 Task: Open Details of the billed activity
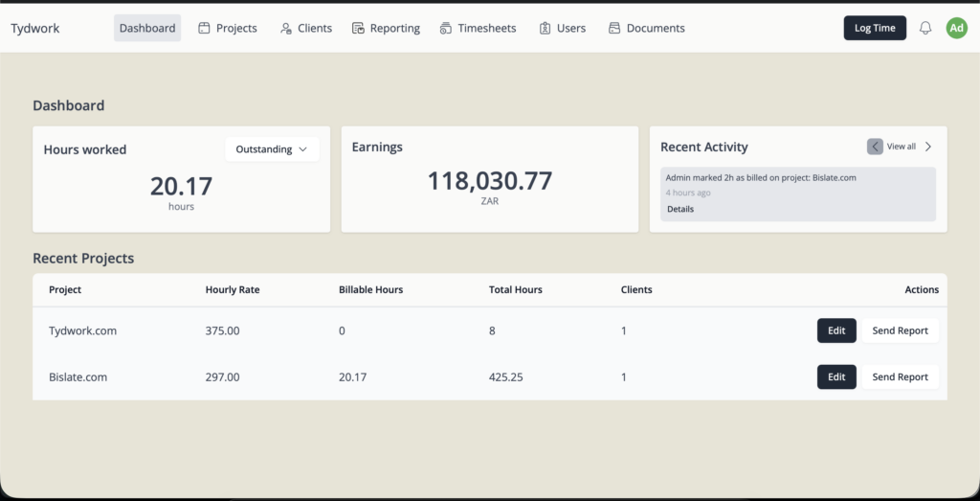[x=680, y=209]
